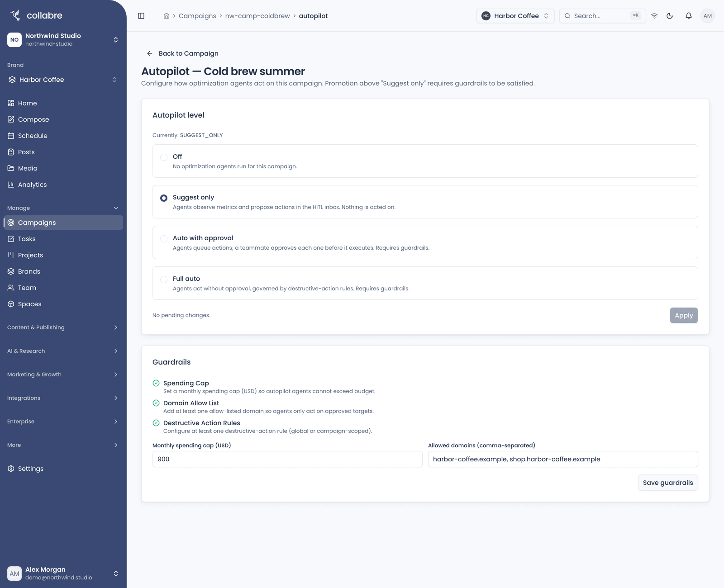Expand Marketing & Growth section
Image resolution: width=724 pixels, height=588 pixels.
click(x=63, y=375)
